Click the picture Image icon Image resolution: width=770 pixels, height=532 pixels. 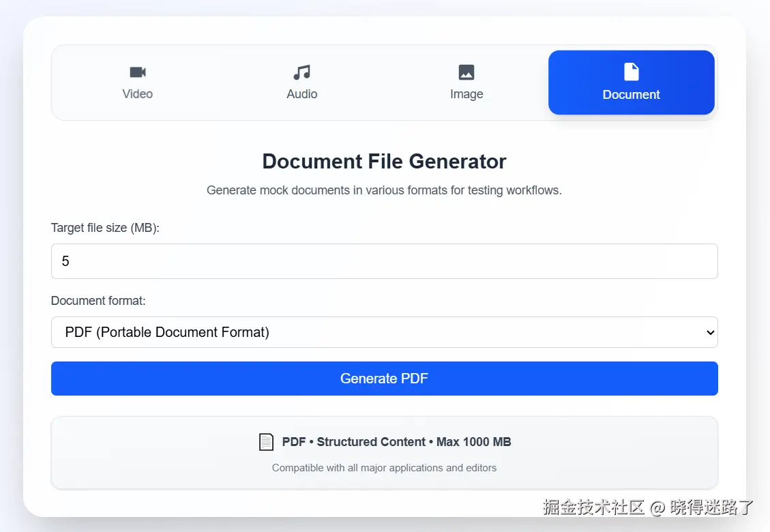[467, 72]
